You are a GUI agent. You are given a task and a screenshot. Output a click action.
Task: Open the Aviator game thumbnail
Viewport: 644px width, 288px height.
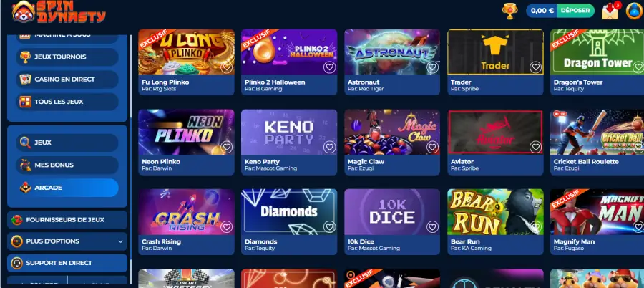point(495,132)
